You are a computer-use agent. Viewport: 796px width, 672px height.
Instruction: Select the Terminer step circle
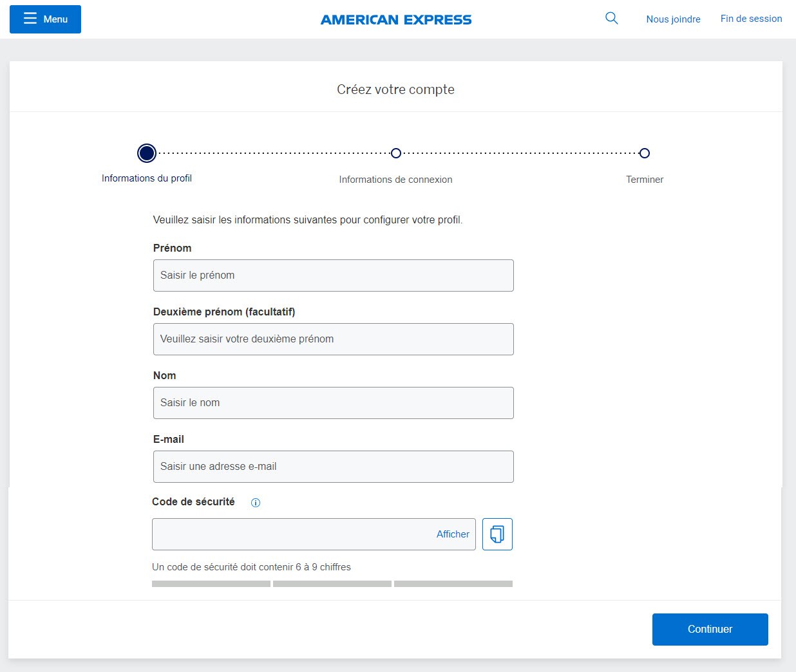point(644,153)
